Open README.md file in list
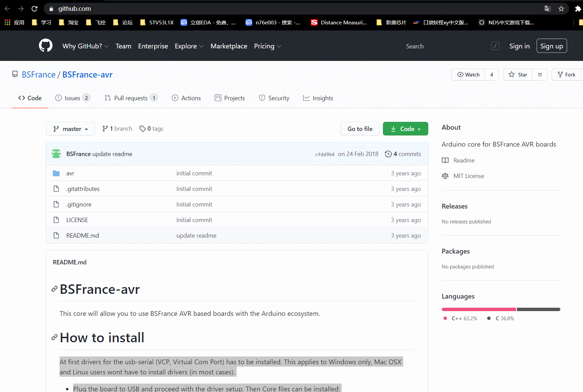The width and height of the screenshot is (583, 392). point(83,235)
